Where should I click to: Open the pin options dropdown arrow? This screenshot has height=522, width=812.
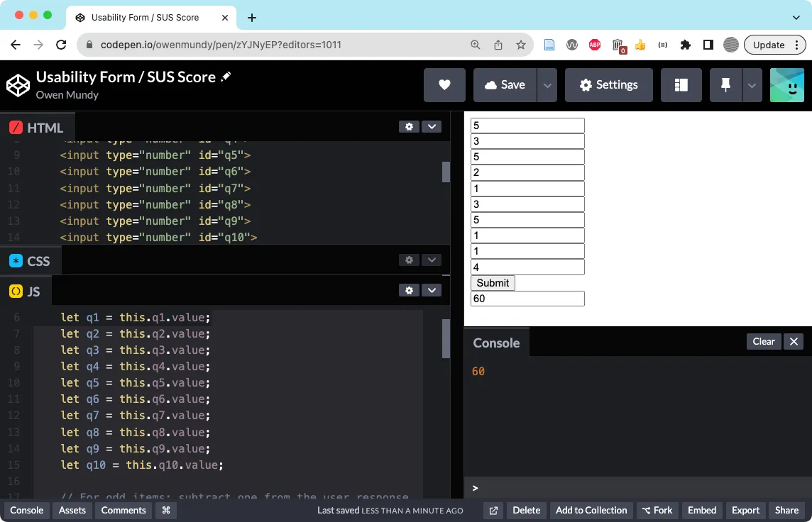point(752,85)
